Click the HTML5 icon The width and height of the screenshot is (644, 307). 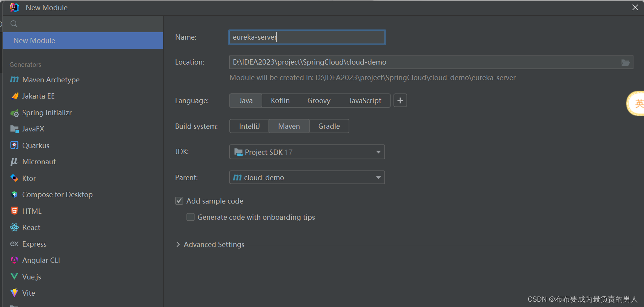point(14,211)
